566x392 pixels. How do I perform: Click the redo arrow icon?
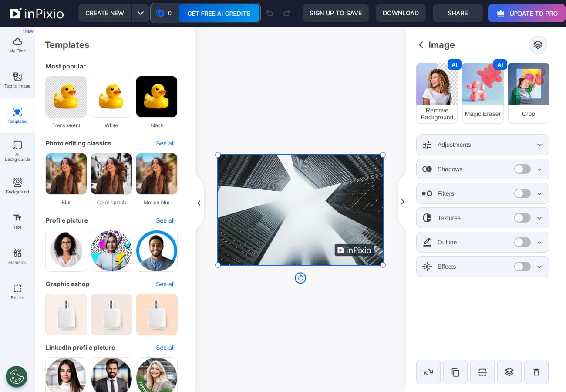[286, 13]
